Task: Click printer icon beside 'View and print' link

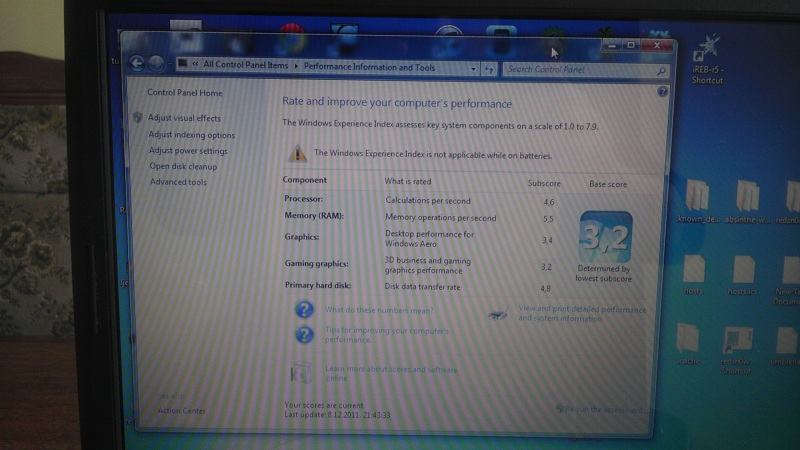Action: [496, 315]
